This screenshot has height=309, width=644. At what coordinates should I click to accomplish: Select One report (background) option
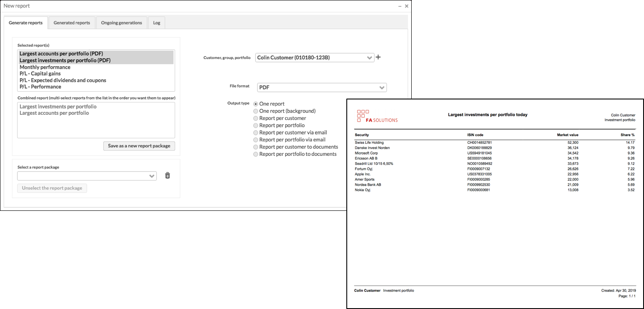(256, 111)
